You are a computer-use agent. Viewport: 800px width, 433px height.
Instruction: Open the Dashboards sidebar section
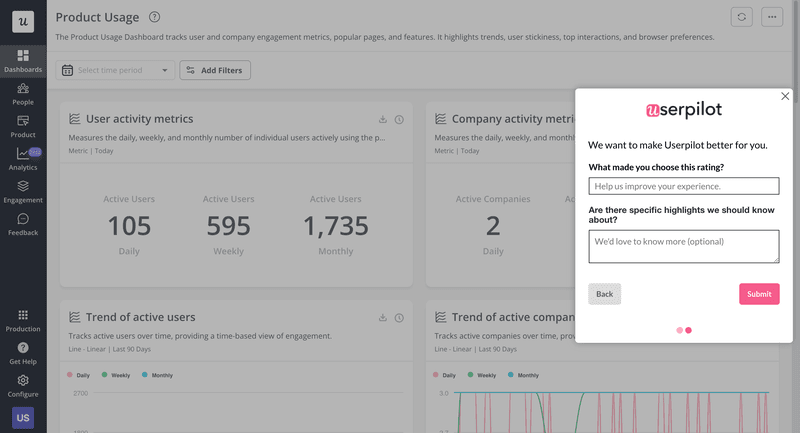(23, 61)
